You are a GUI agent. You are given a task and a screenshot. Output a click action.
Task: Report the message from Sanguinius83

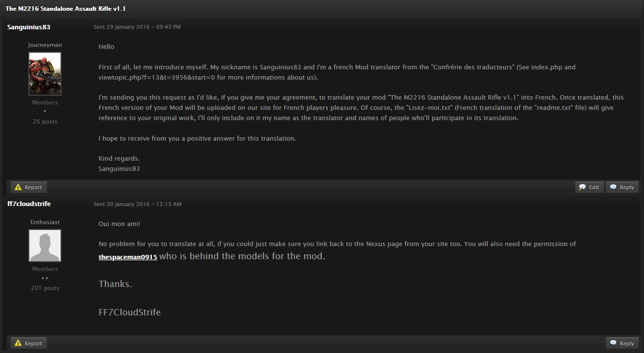(x=29, y=187)
